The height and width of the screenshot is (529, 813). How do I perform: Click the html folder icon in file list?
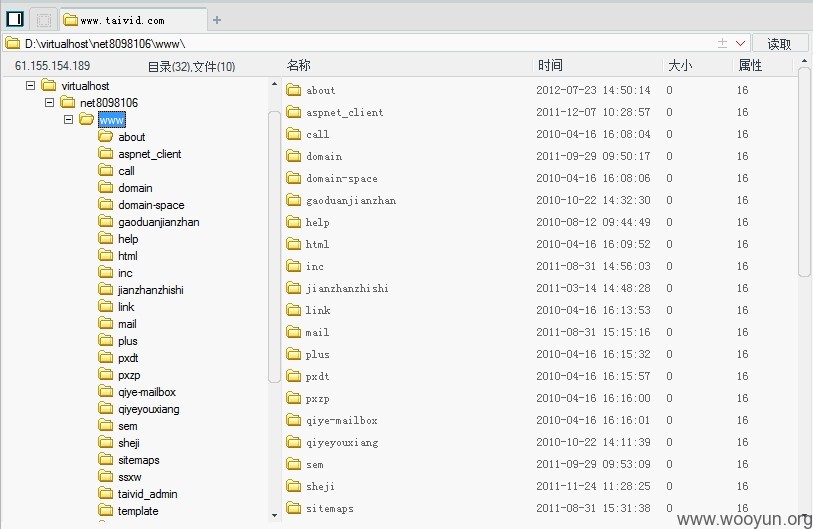coord(293,244)
